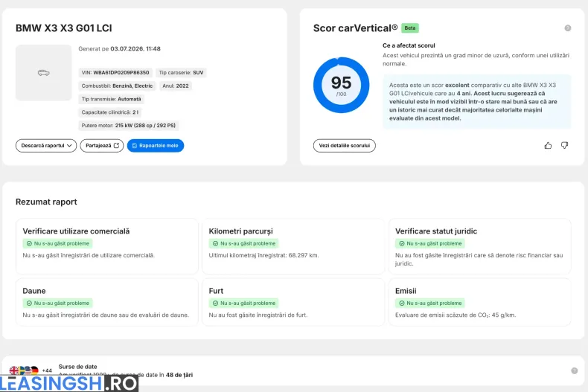Click the Surse de date label
Screen dimensions: 588x392
[x=77, y=367]
